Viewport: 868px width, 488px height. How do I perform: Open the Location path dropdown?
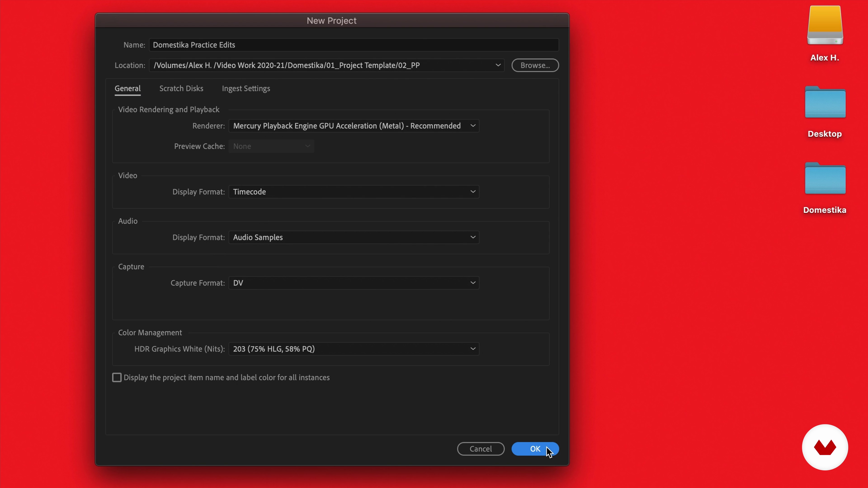[x=326, y=65]
